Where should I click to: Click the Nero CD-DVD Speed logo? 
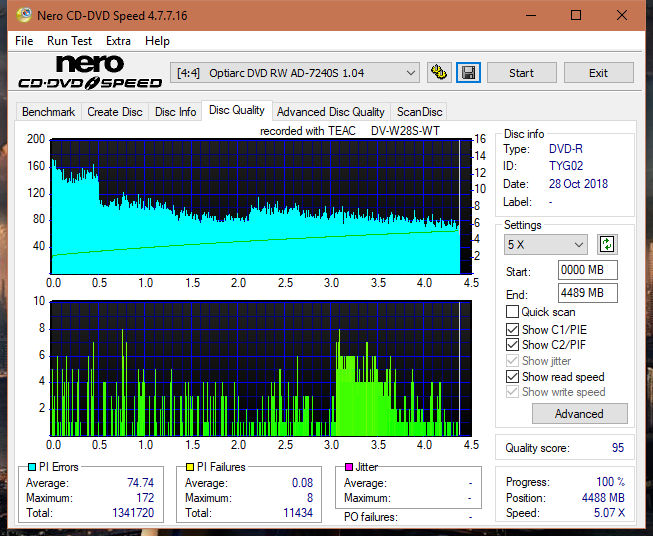tap(90, 72)
